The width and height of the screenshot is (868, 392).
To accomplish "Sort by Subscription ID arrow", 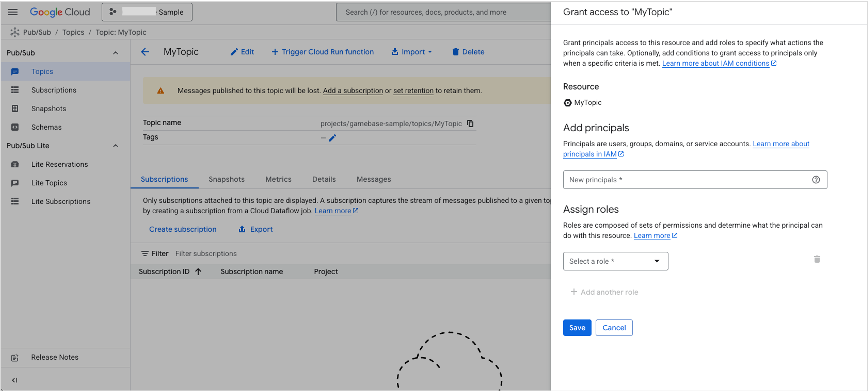I will 198,272.
